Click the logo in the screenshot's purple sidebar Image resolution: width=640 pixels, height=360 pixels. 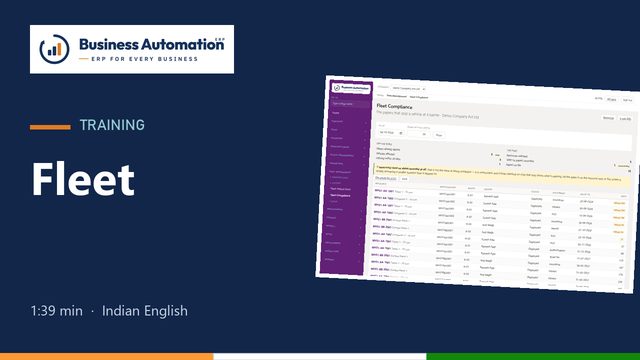[351, 88]
